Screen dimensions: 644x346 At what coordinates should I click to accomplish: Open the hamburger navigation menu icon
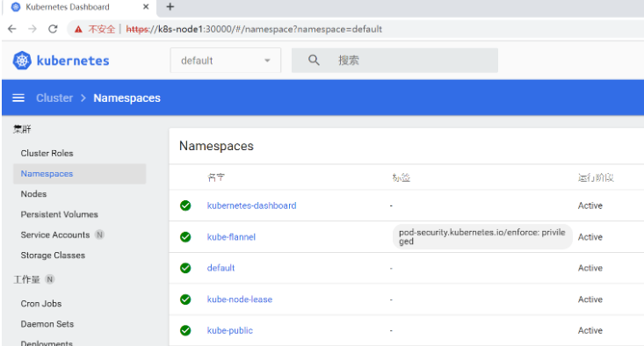coord(18,97)
